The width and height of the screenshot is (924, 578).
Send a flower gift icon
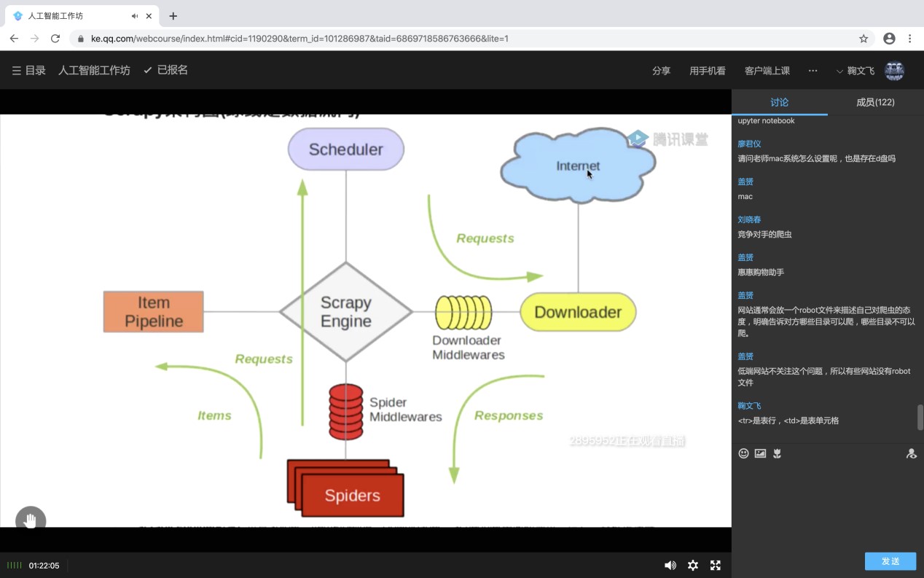(778, 453)
